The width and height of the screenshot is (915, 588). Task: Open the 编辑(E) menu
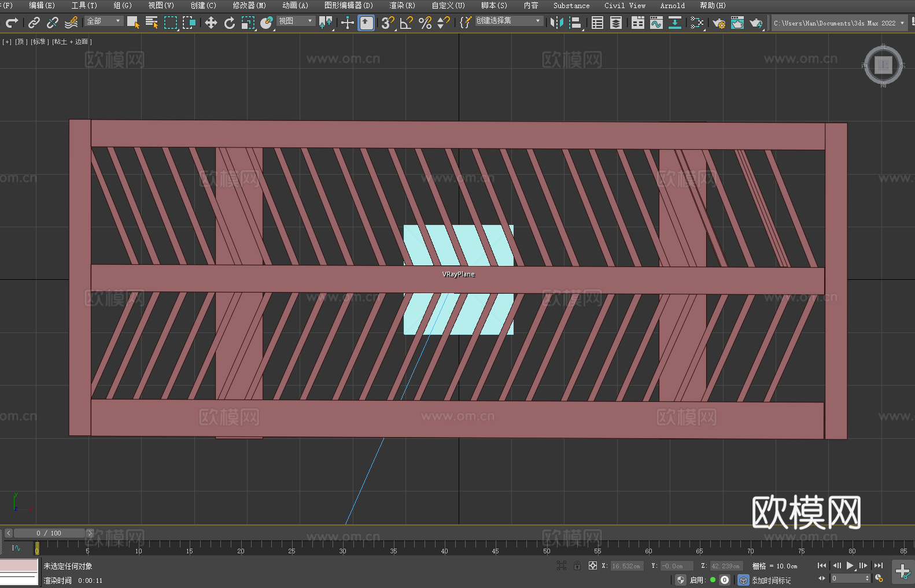tap(42, 5)
